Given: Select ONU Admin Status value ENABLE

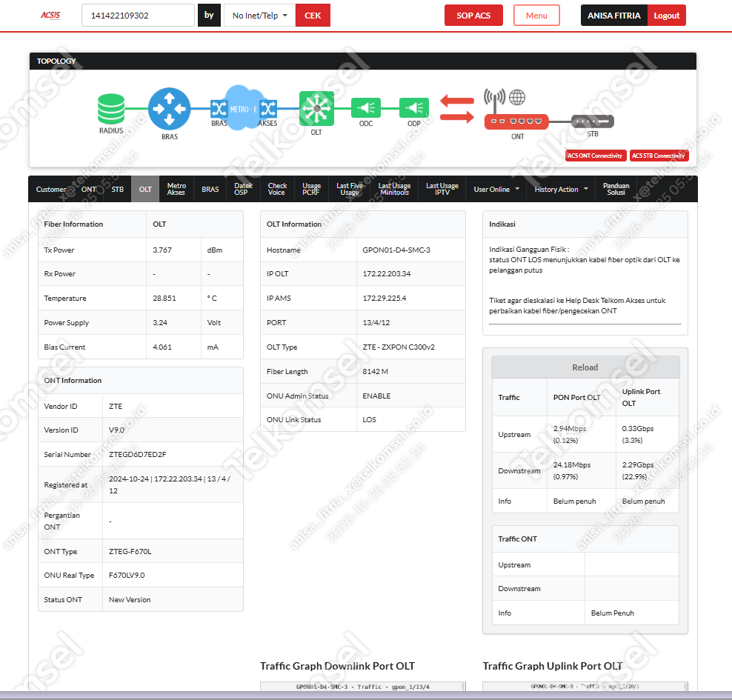Looking at the screenshot, I should pyautogui.click(x=376, y=396).
